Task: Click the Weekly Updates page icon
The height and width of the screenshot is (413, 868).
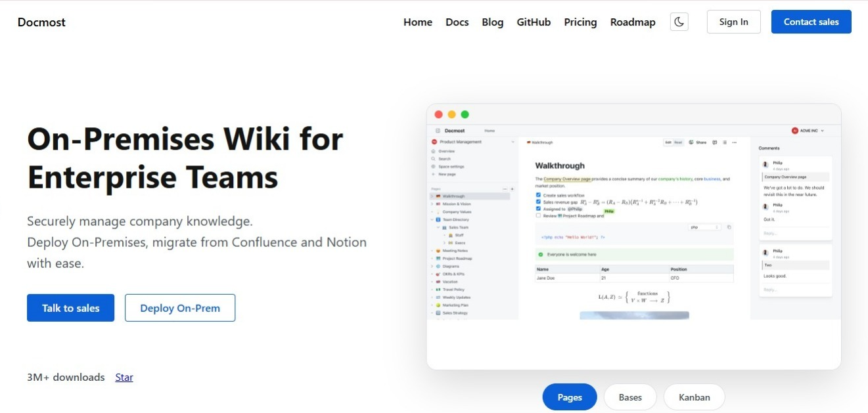Action: coord(438,297)
